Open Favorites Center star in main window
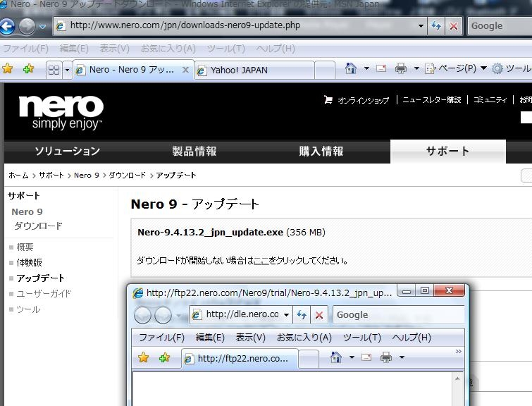The height and width of the screenshot is (406, 532). [8, 69]
